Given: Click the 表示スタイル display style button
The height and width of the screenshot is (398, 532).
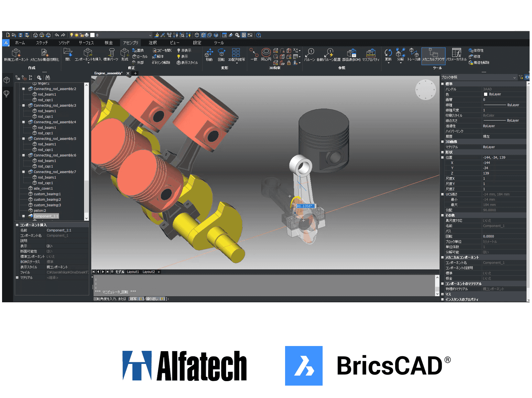Looking at the screenshot, I should [x=187, y=63].
